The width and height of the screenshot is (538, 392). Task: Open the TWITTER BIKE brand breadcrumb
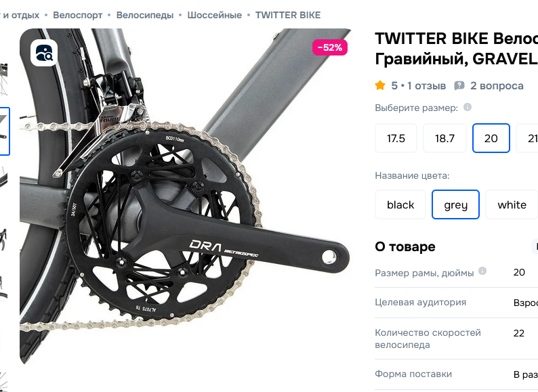point(288,15)
